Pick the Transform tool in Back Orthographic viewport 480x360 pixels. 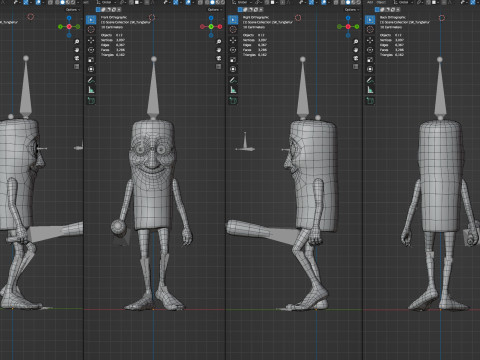(370, 69)
